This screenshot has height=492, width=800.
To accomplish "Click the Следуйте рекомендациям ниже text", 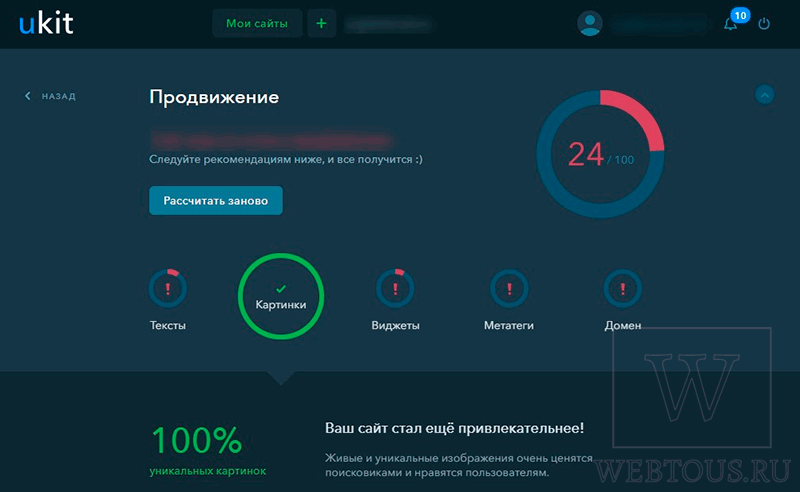I will tap(286, 159).
